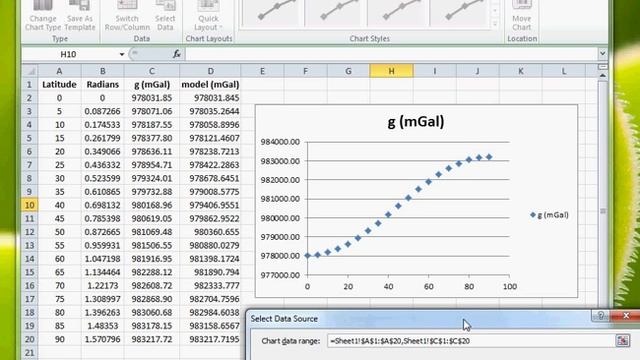Click the Name Box showing H10

tap(69, 54)
